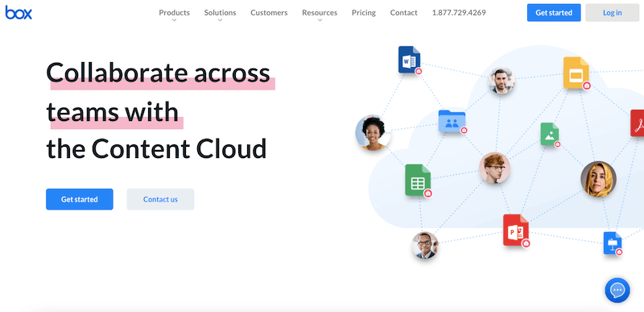644x312 pixels.
Task: Open the Pricing page
Action: [x=364, y=13]
